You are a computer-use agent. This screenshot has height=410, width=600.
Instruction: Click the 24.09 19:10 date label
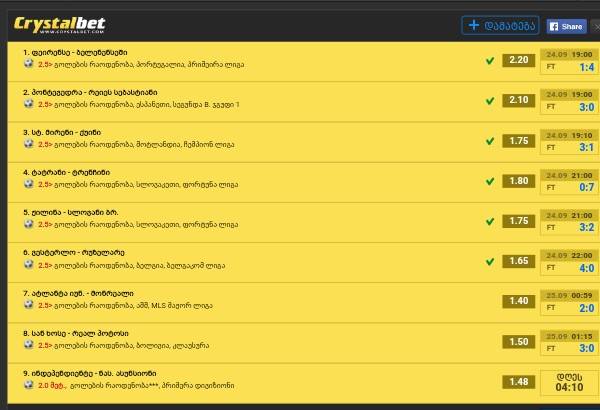coord(569,136)
